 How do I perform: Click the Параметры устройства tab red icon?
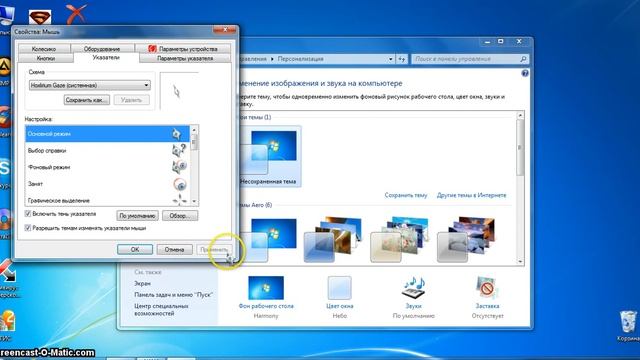coord(152,49)
